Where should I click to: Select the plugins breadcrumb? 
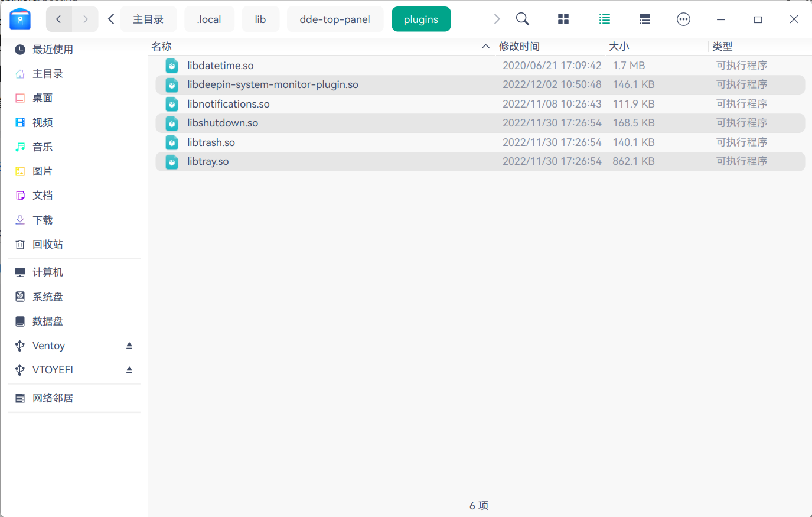point(421,19)
